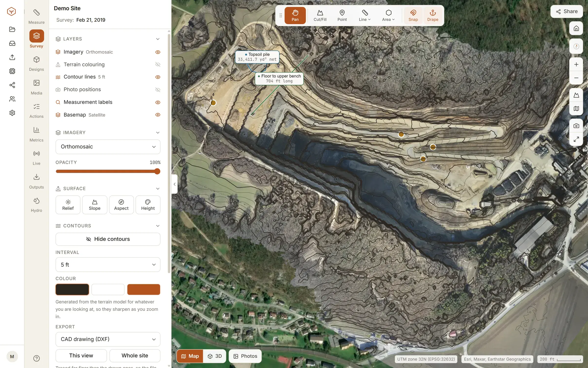
Task: Hide the Imagery Orthomosaic layer
Action: click(x=158, y=52)
